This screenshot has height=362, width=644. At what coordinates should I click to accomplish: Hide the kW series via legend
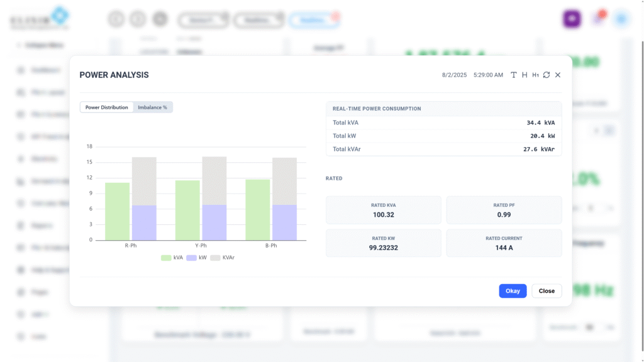(197, 258)
